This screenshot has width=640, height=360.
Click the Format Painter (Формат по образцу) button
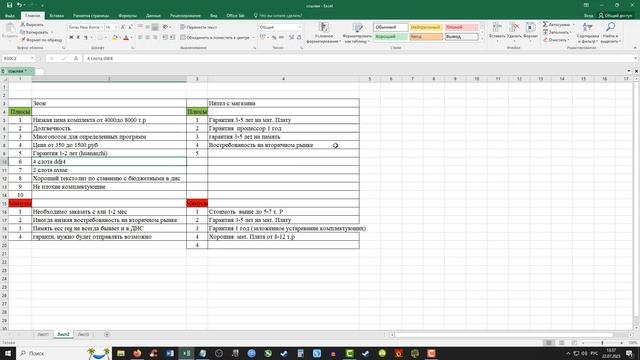41,40
